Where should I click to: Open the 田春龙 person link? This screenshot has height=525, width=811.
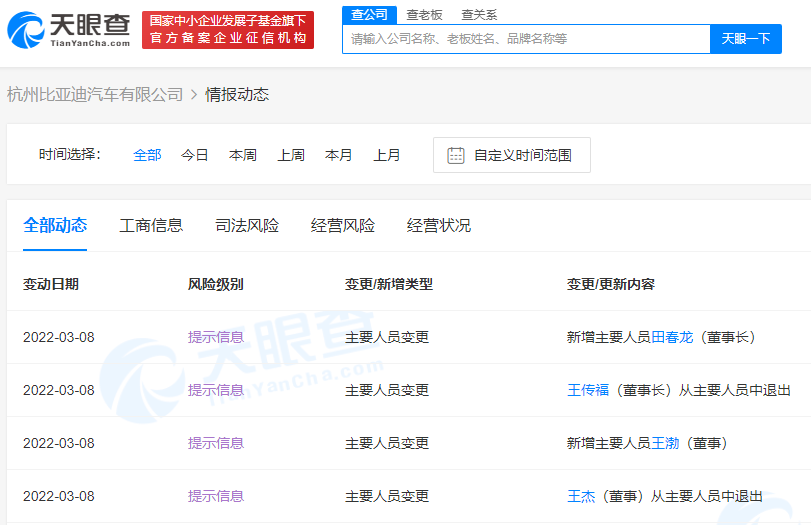coord(672,337)
